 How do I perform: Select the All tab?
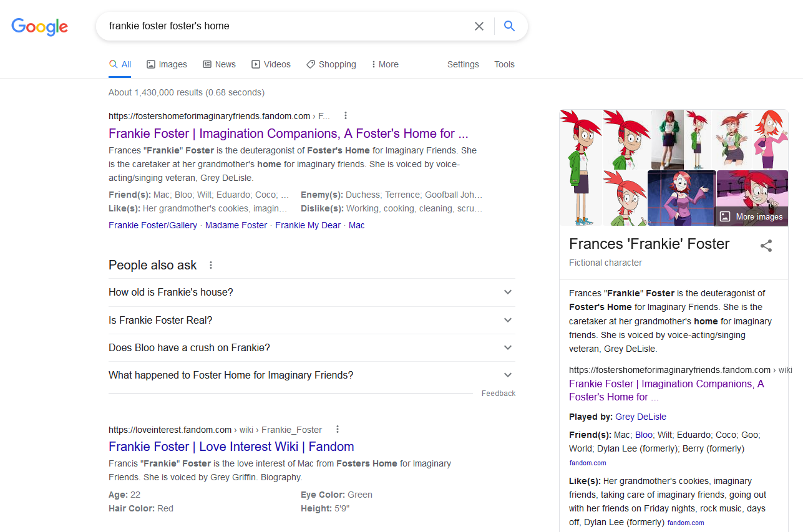click(120, 64)
